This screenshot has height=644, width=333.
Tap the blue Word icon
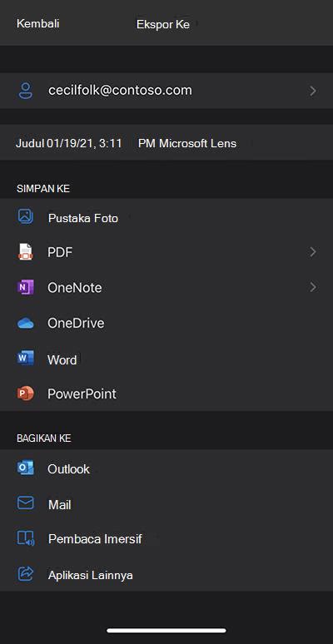point(26,359)
